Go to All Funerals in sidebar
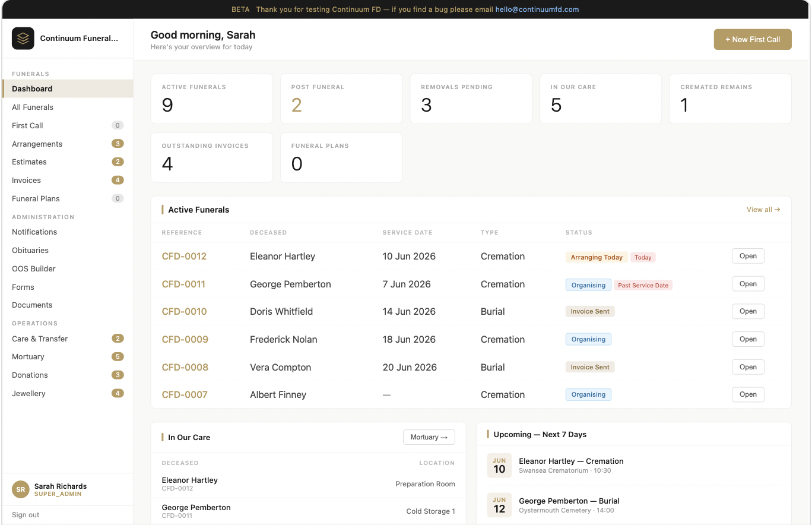Viewport: 812px width, 525px height. (x=68, y=107)
